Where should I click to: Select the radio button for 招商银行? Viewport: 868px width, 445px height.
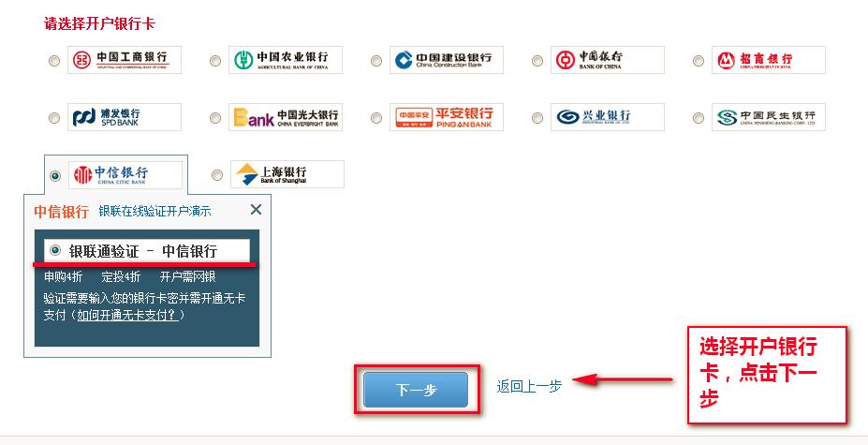click(699, 60)
